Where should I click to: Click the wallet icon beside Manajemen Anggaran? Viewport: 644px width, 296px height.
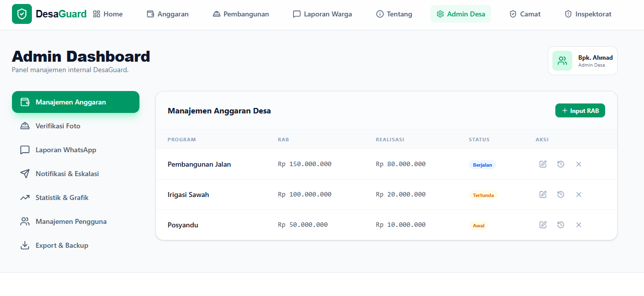(25, 102)
